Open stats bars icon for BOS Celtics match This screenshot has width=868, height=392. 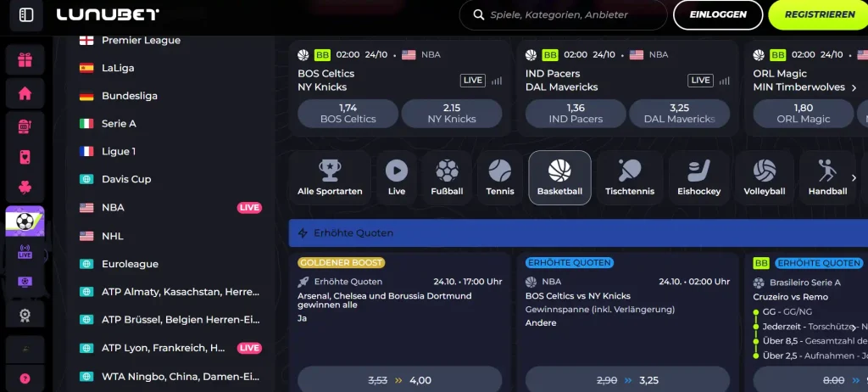[x=497, y=81]
